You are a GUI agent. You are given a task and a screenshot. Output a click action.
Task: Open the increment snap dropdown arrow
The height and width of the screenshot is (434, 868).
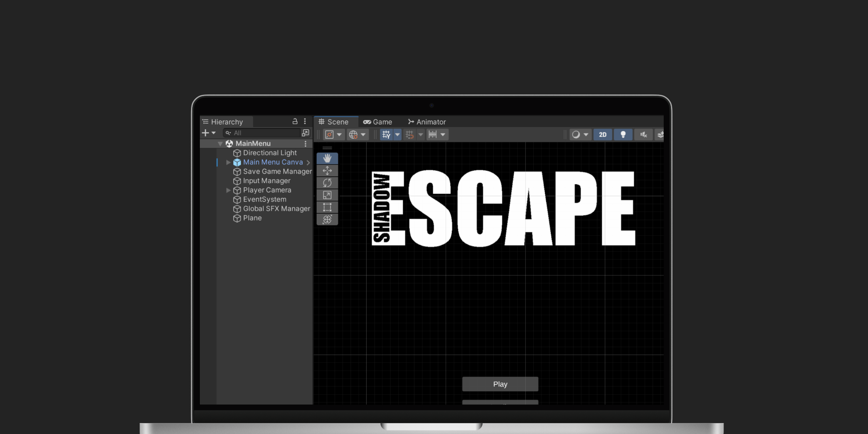[443, 135]
